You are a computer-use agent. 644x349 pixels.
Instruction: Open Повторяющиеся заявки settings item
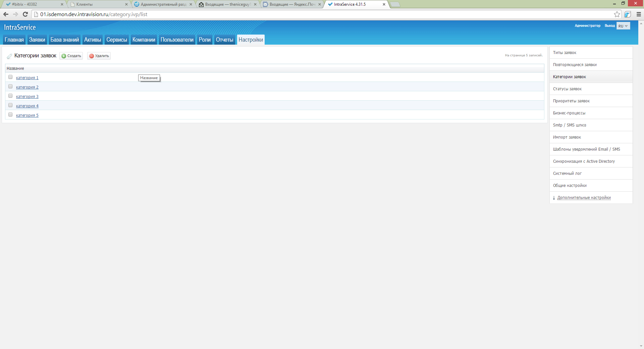coord(591,65)
